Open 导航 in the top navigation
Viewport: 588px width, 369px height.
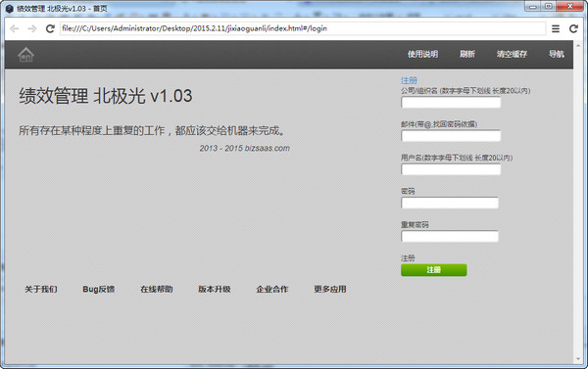[x=557, y=54]
